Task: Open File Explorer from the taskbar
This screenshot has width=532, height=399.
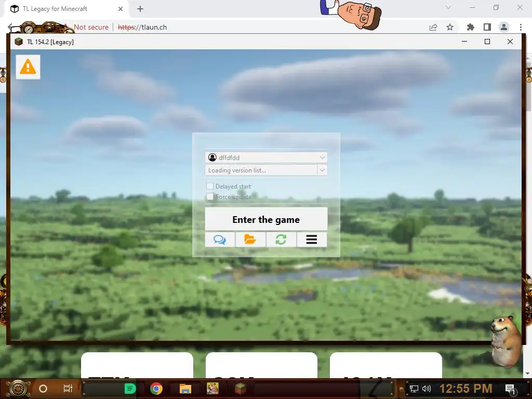Action: pos(185,389)
